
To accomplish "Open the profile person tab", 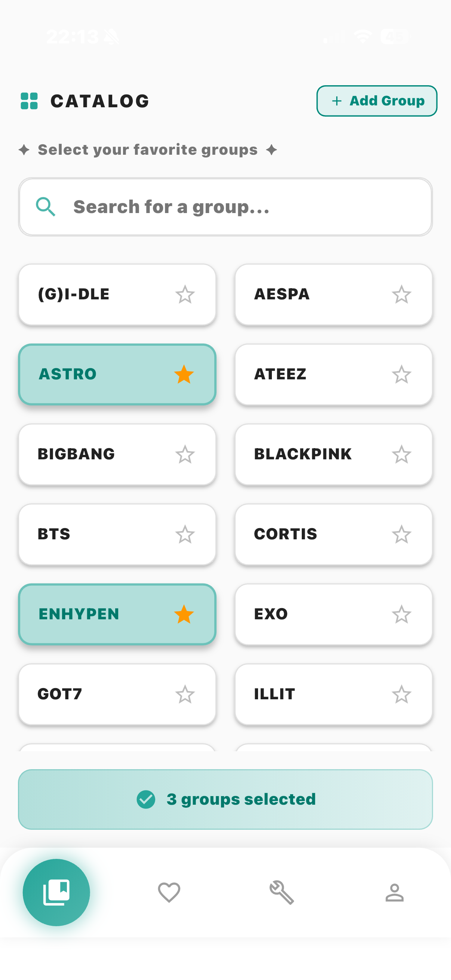I will click(394, 892).
